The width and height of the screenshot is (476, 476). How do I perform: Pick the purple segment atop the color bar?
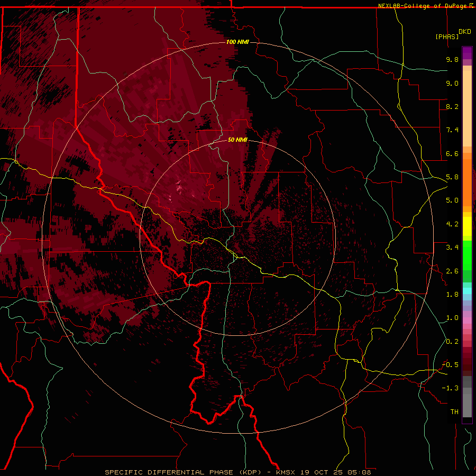467,53
